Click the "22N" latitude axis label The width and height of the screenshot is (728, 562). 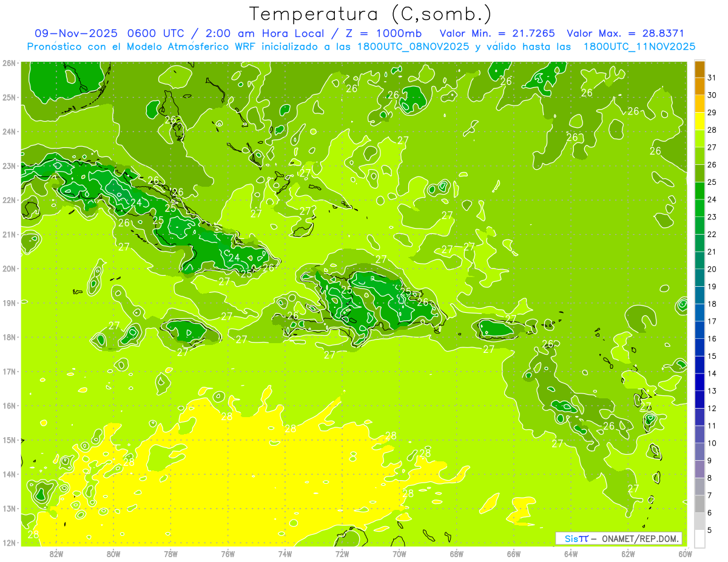[x=8, y=200]
